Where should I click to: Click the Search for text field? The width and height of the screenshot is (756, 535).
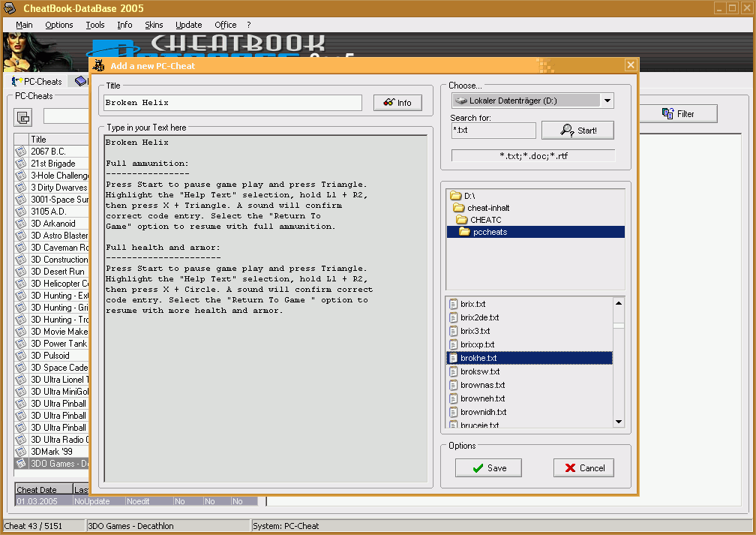click(493, 131)
